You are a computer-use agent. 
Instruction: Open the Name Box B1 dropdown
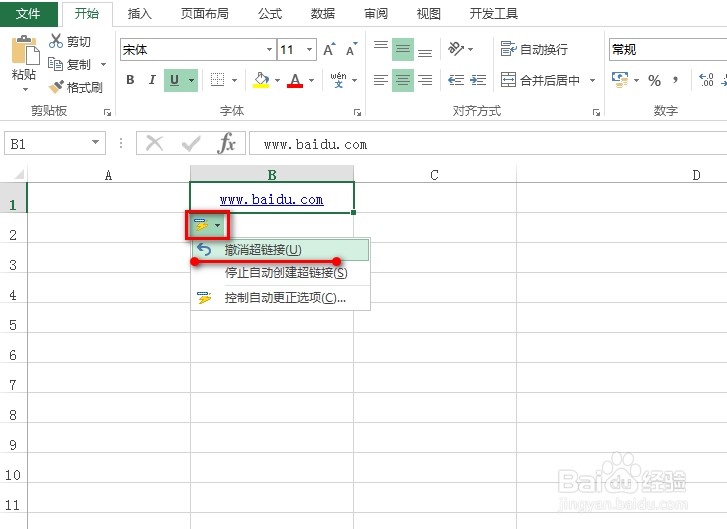click(x=96, y=142)
